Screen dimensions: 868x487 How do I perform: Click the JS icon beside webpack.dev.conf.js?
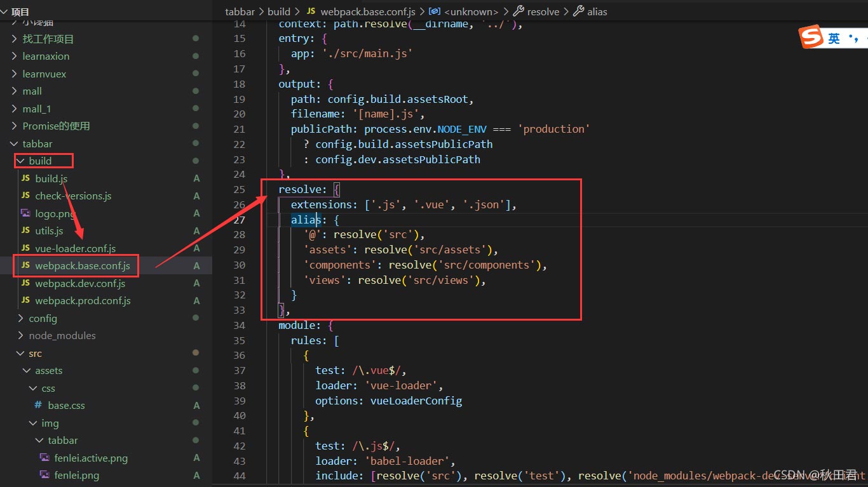(25, 283)
